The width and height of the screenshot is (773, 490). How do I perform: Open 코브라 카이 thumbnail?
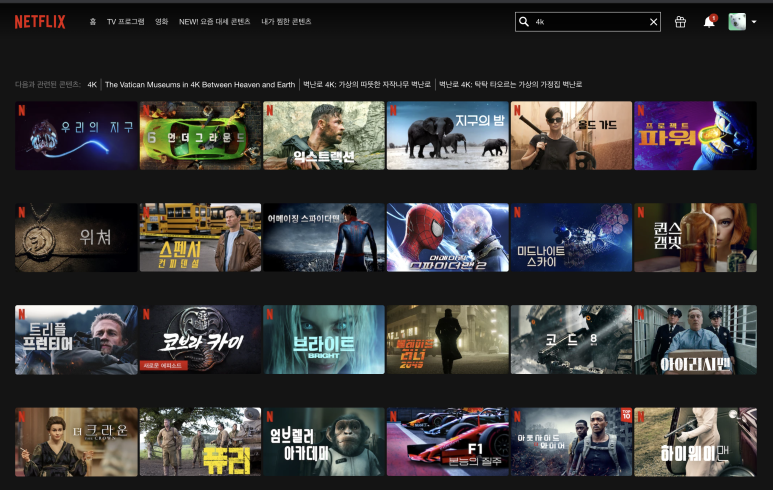(x=200, y=340)
